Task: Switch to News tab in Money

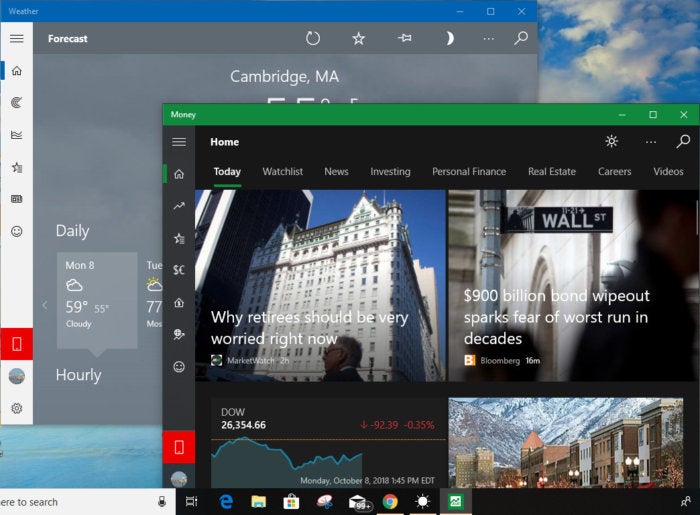Action: pos(336,172)
